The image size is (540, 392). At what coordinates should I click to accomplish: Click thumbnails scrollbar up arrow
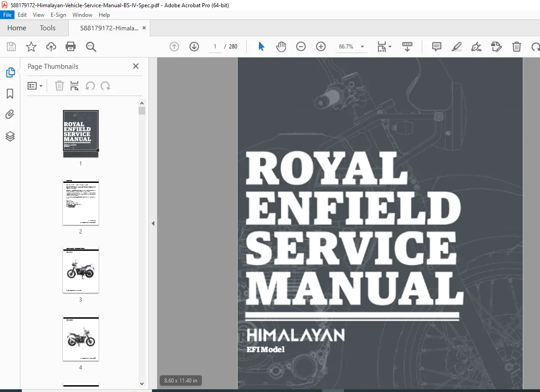pyautogui.click(x=142, y=103)
